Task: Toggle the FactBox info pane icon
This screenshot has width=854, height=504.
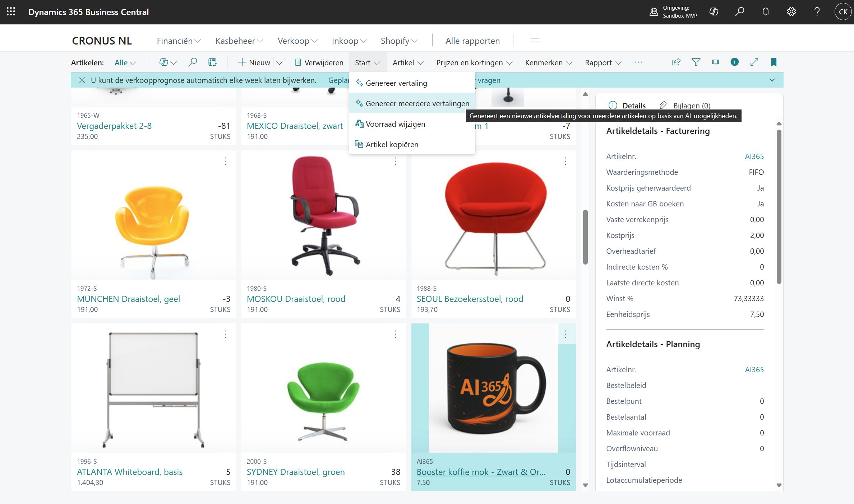Action: (x=734, y=62)
